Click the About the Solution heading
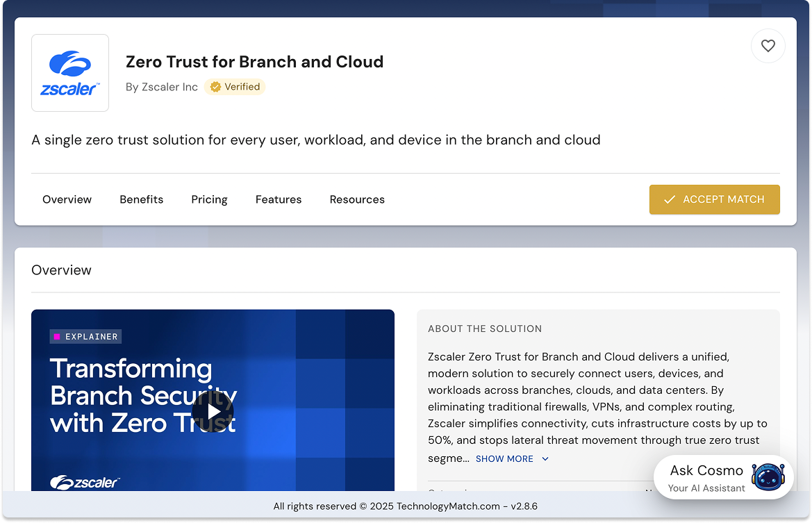Image resolution: width=812 pixels, height=523 pixels. coord(485,329)
